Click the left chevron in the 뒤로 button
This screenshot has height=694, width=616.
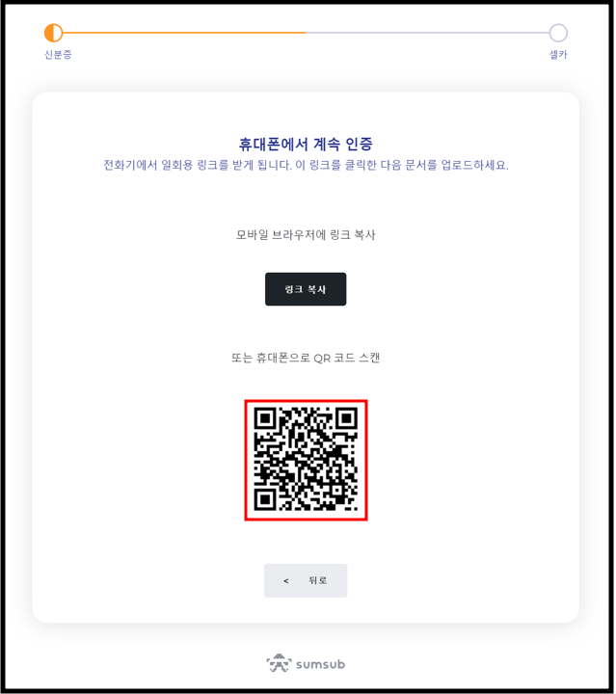point(286,580)
